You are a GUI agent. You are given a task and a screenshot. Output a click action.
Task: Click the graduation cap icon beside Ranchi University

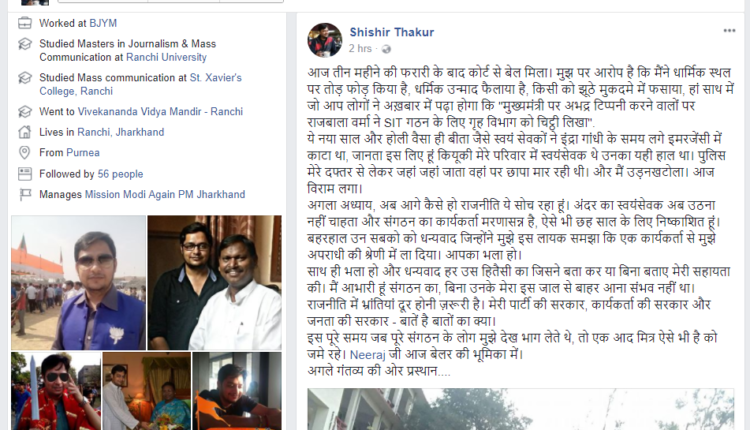(x=25, y=44)
